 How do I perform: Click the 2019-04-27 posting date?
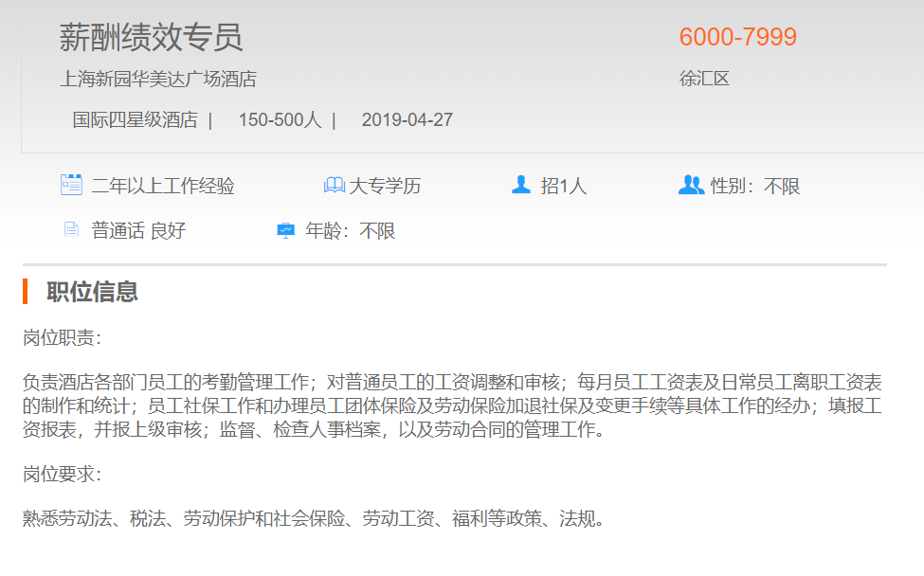tap(407, 120)
